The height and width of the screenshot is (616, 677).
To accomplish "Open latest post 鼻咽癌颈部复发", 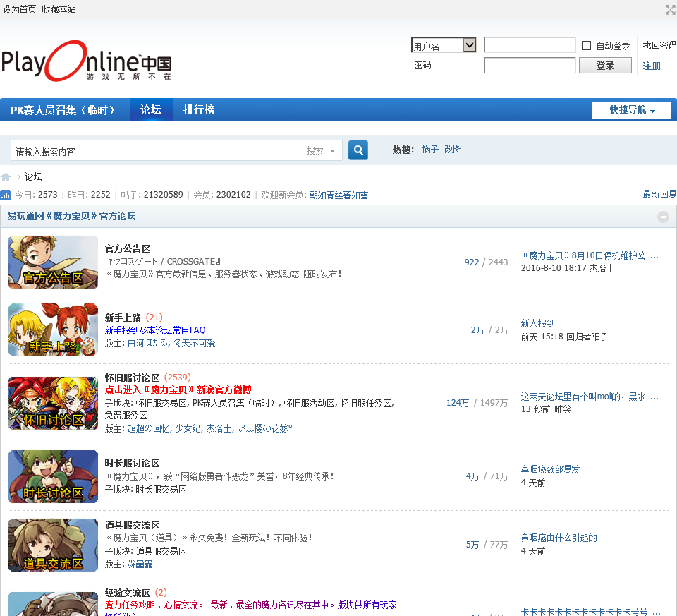I will (551, 469).
